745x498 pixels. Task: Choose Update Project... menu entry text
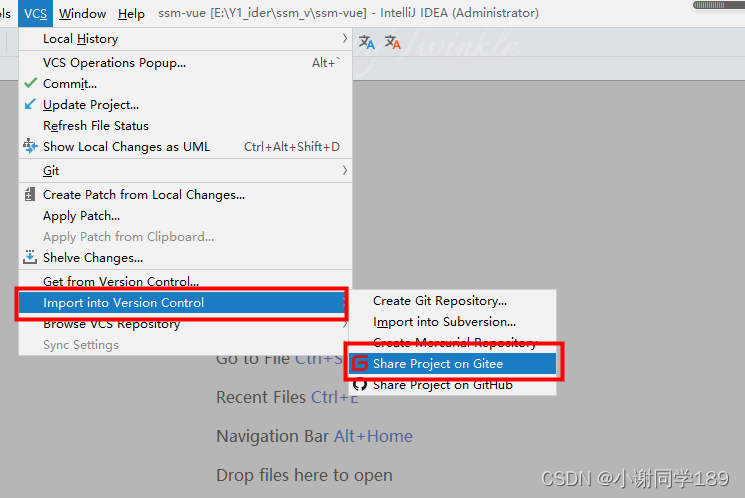point(91,105)
